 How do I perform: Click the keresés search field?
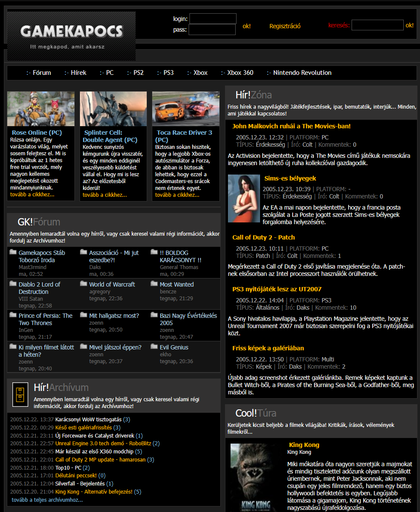coord(378,25)
